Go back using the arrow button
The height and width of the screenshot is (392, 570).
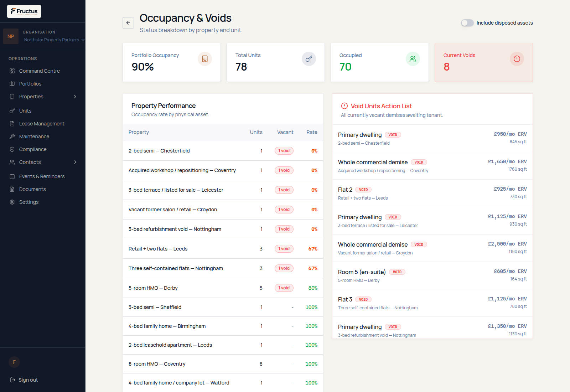128,23
